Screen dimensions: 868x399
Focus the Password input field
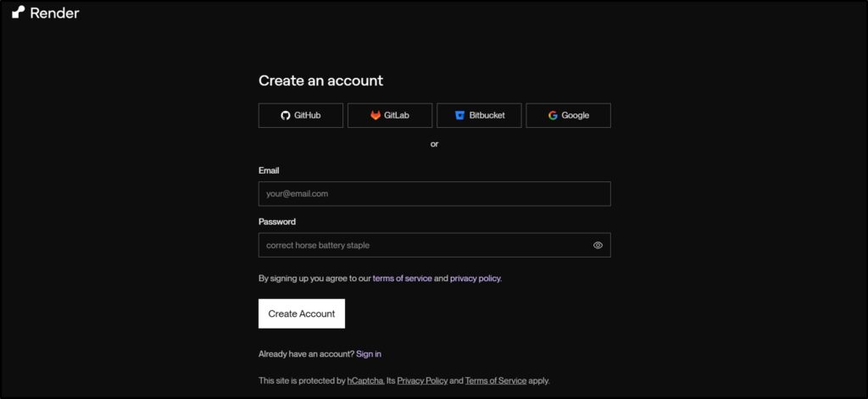[x=435, y=245]
